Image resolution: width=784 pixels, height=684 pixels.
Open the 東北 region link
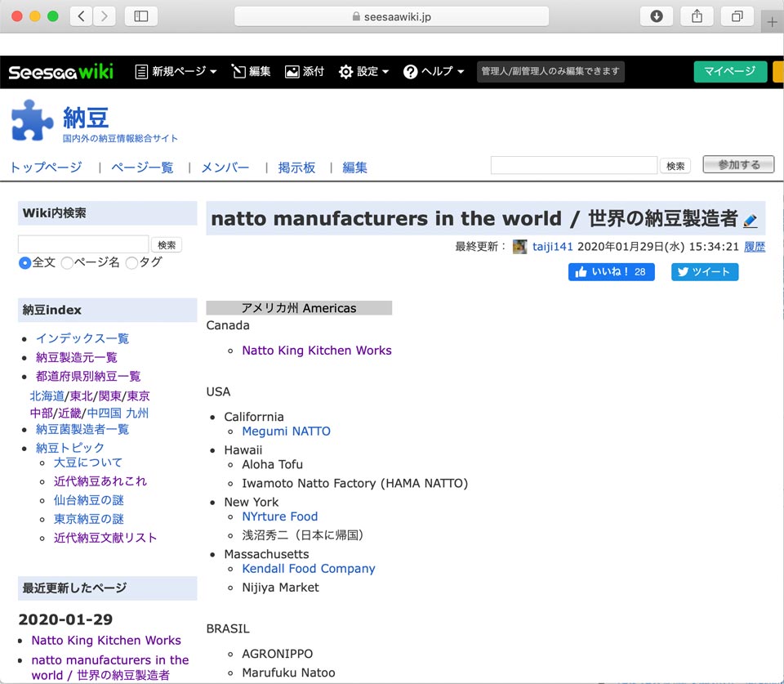point(81,396)
